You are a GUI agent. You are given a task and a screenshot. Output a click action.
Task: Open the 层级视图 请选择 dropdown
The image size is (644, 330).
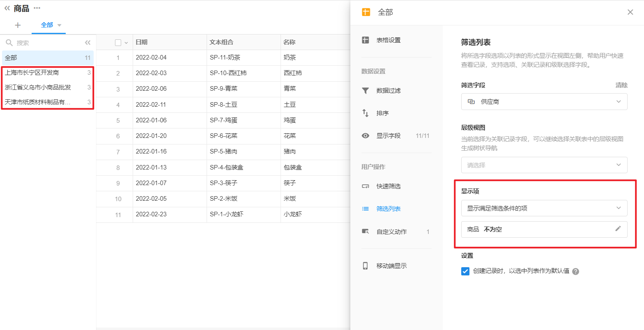click(x=544, y=165)
